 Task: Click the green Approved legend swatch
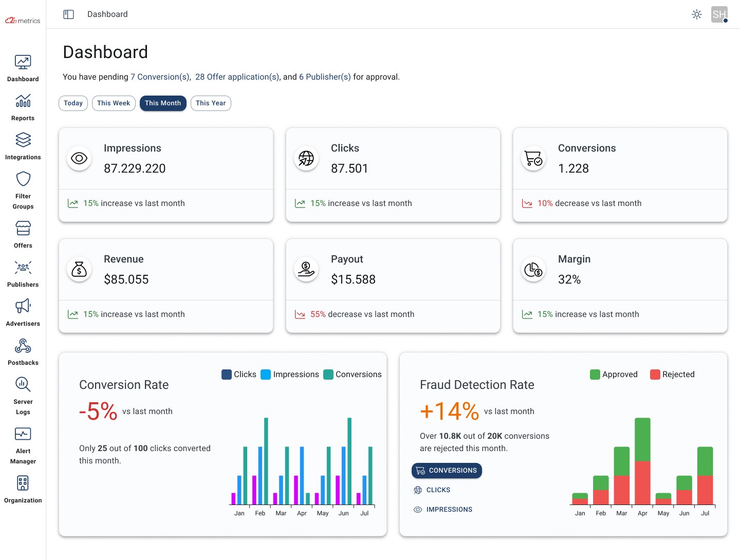pos(595,375)
